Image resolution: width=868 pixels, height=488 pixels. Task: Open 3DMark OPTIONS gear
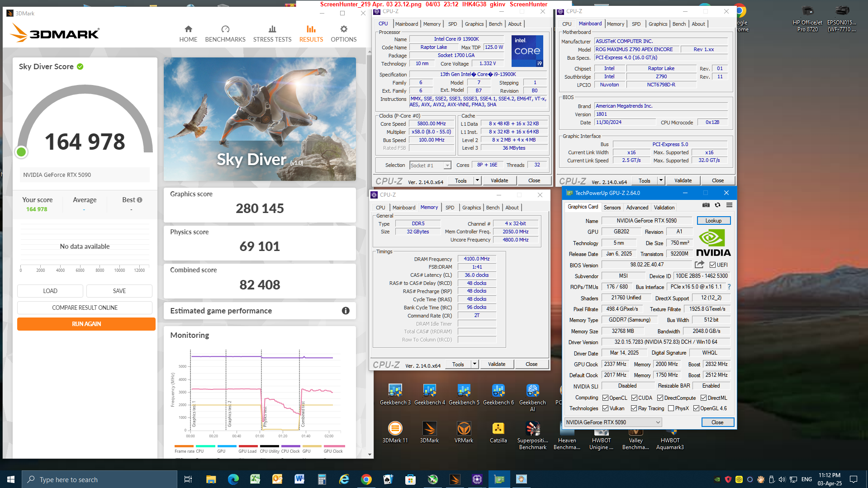point(344,34)
